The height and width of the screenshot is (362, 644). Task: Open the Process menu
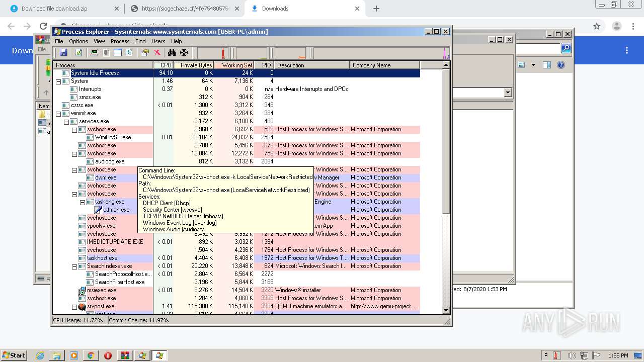(120, 41)
